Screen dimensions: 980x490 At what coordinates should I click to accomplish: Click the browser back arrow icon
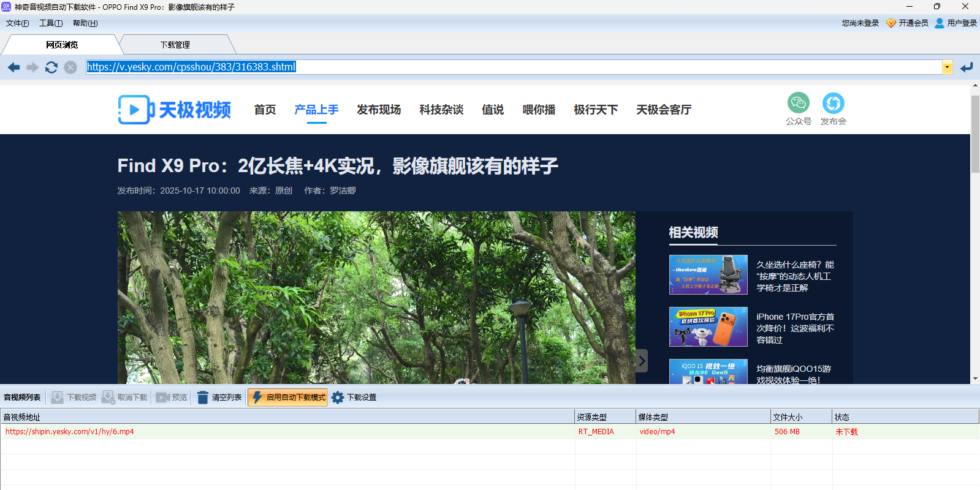tap(13, 67)
